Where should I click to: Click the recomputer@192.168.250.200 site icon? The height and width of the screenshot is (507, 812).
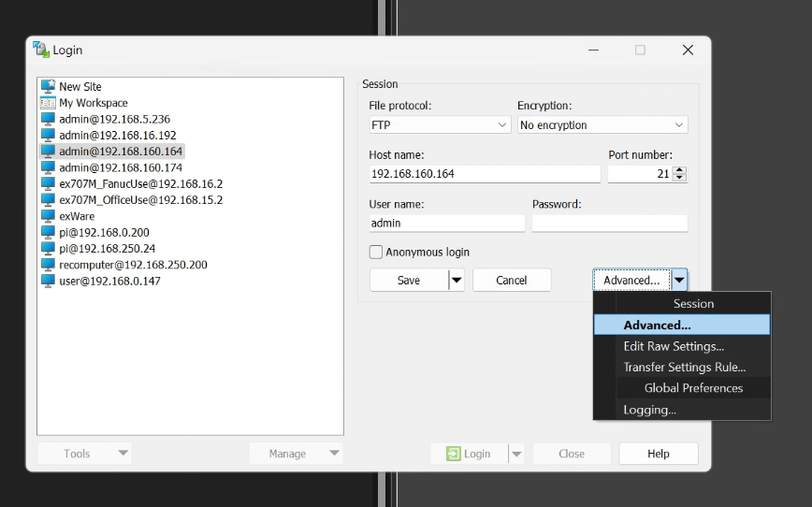48,265
